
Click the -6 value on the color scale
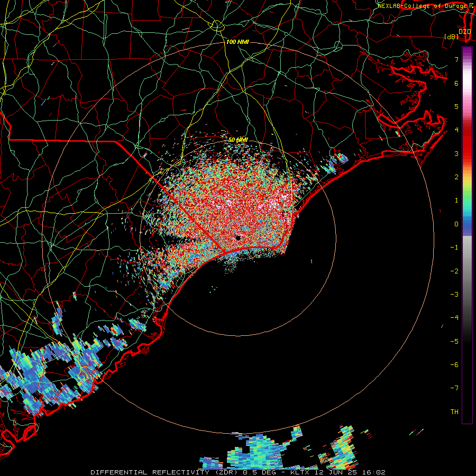(454, 364)
